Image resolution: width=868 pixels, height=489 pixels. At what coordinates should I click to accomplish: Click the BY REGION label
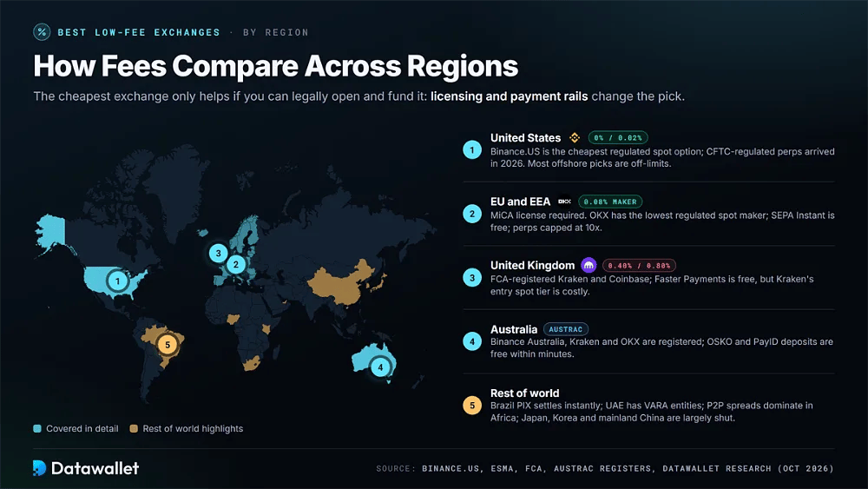(x=276, y=32)
